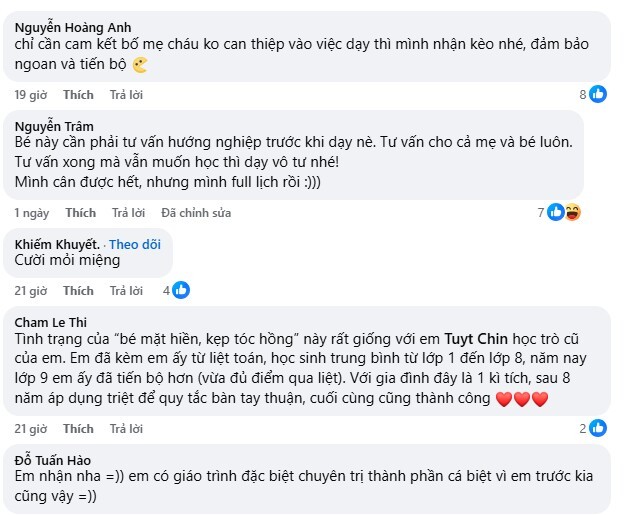The width and height of the screenshot is (629, 515).
Task: Reply to Nguyễn Hoàng Anh's comment
Action: point(126,95)
